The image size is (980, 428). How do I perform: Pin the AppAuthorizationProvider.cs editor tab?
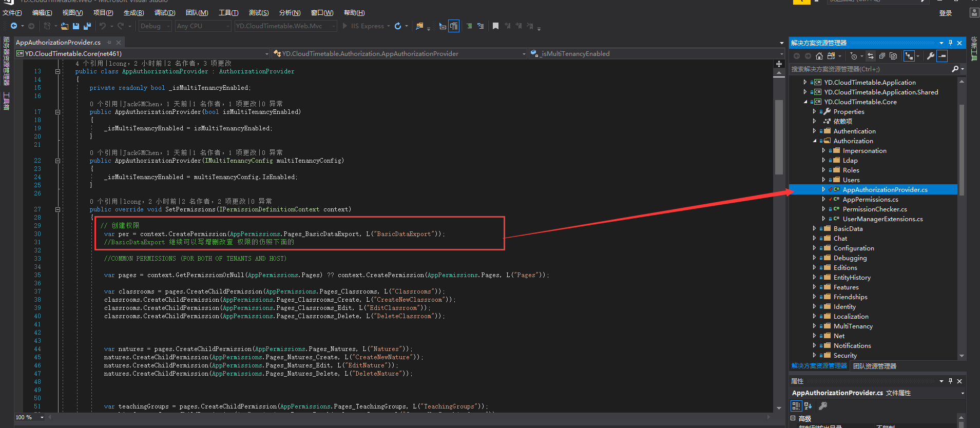[x=109, y=43]
